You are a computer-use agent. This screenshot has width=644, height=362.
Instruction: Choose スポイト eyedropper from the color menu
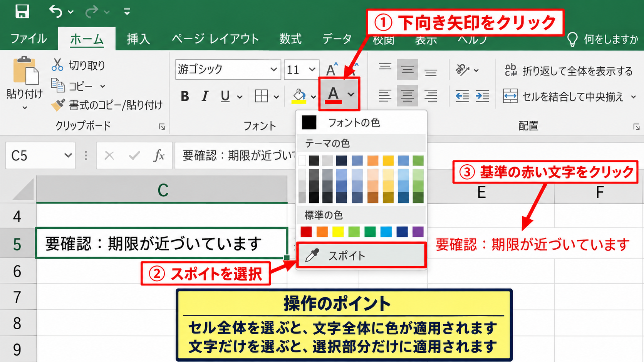click(x=361, y=255)
